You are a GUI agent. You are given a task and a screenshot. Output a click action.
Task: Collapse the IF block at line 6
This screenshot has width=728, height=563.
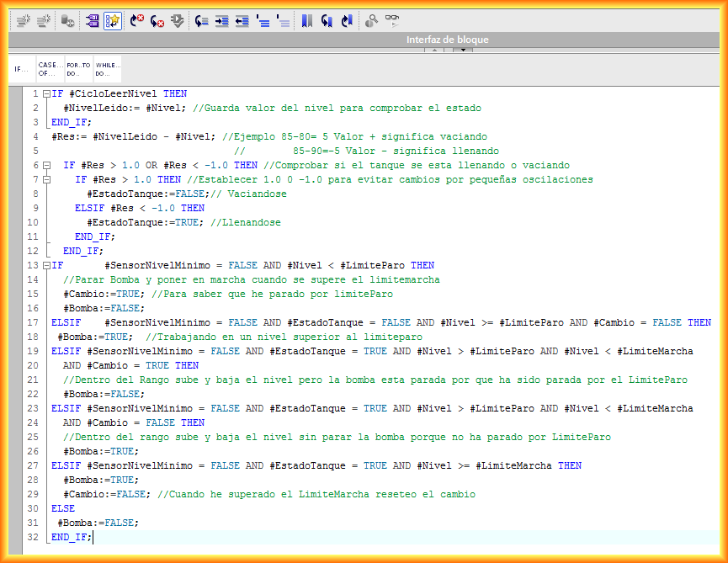pyautogui.click(x=46, y=166)
